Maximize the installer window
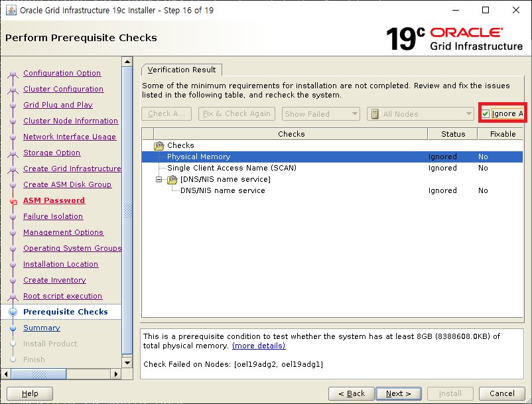This screenshot has height=404, width=532. tap(486, 10)
